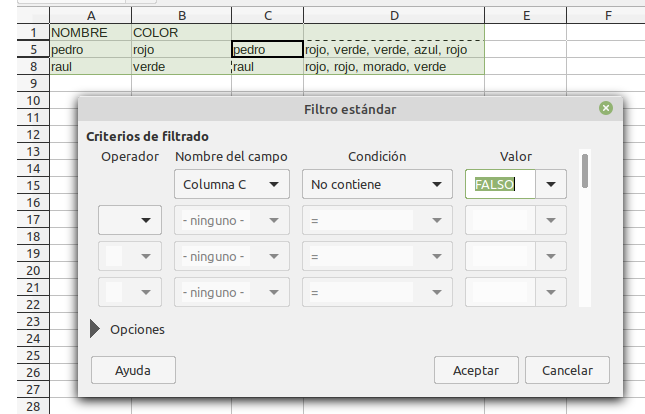Expand the Opciones section

pos(97,329)
